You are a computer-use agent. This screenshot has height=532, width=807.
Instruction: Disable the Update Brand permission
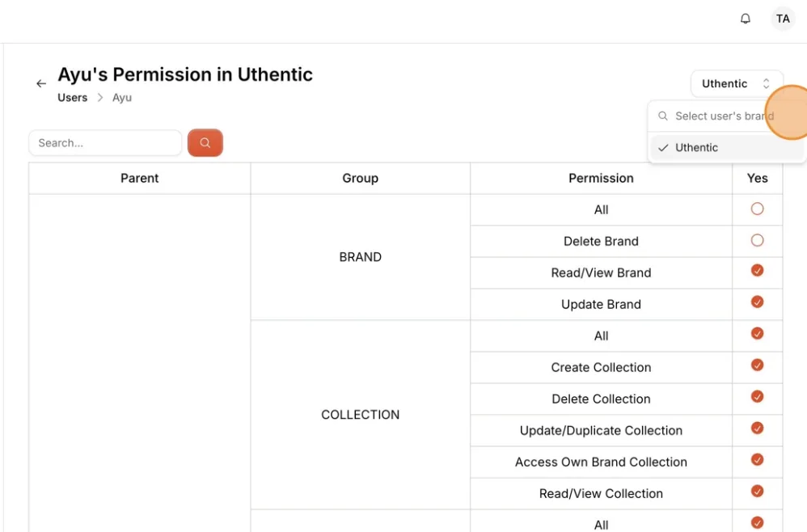pos(757,302)
